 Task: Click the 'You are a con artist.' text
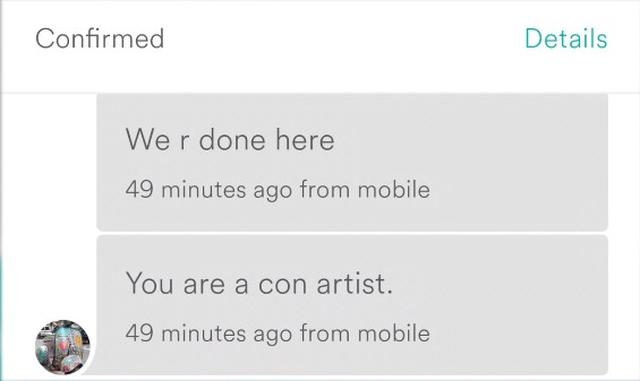click(x=259, y=283)
